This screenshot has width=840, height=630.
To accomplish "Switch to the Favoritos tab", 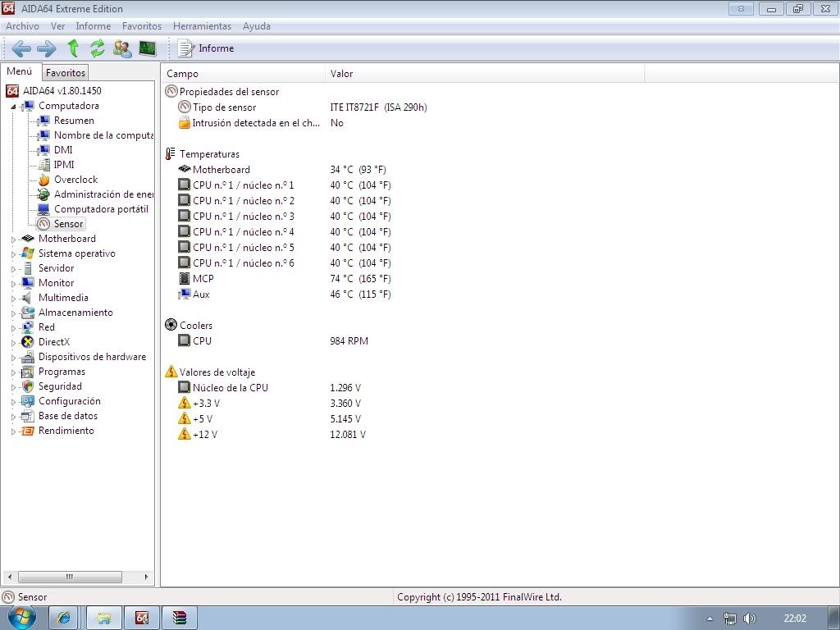I will coord(65,73).
